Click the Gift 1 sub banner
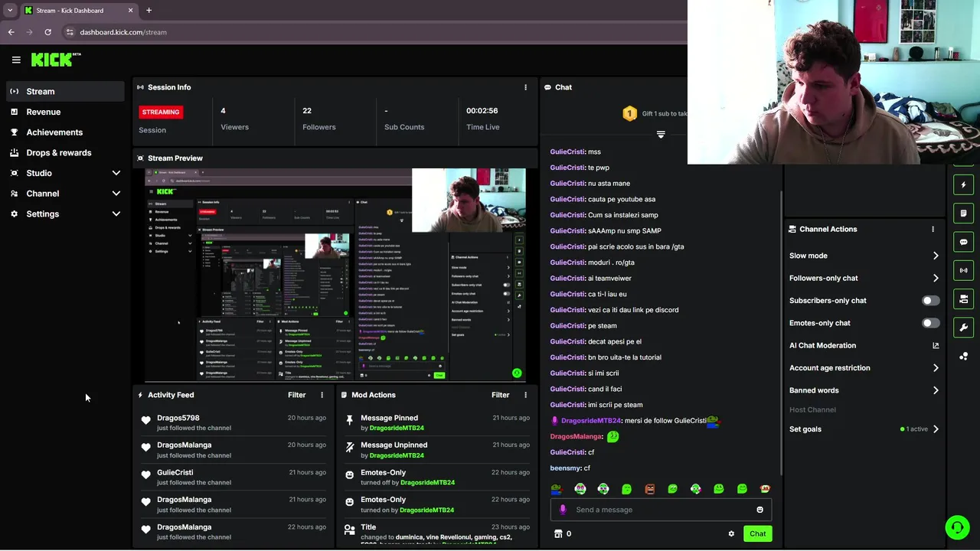This screenshot has height=551, width=980. [655, 113]
